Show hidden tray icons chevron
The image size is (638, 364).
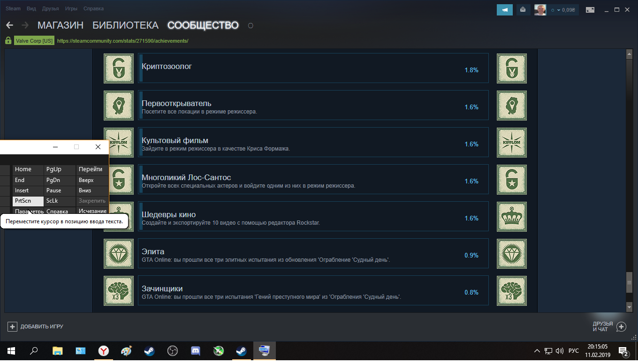coord(537,351)
